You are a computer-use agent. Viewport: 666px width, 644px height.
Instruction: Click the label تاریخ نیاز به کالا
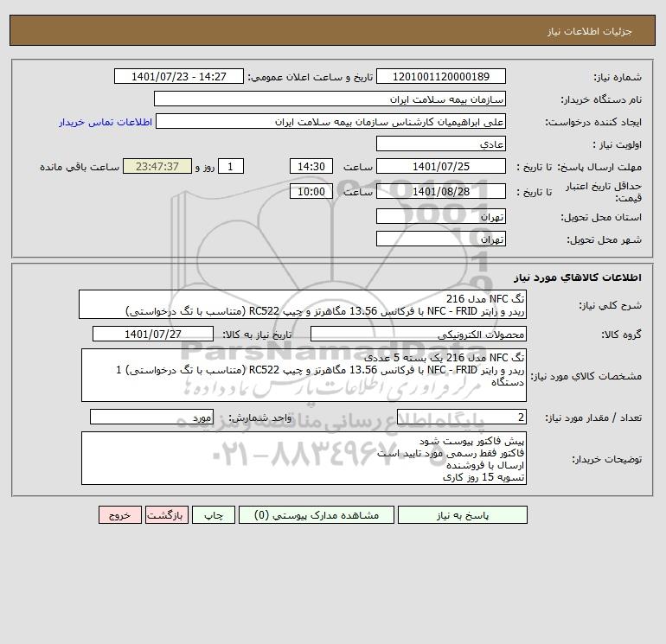pyautogui.click(x=257, y=335)
